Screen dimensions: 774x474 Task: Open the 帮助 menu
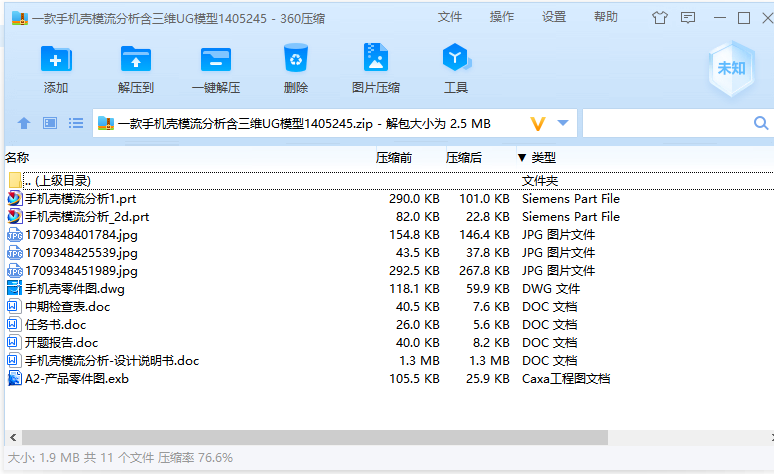pyautogui.click(x=606, y=17)
